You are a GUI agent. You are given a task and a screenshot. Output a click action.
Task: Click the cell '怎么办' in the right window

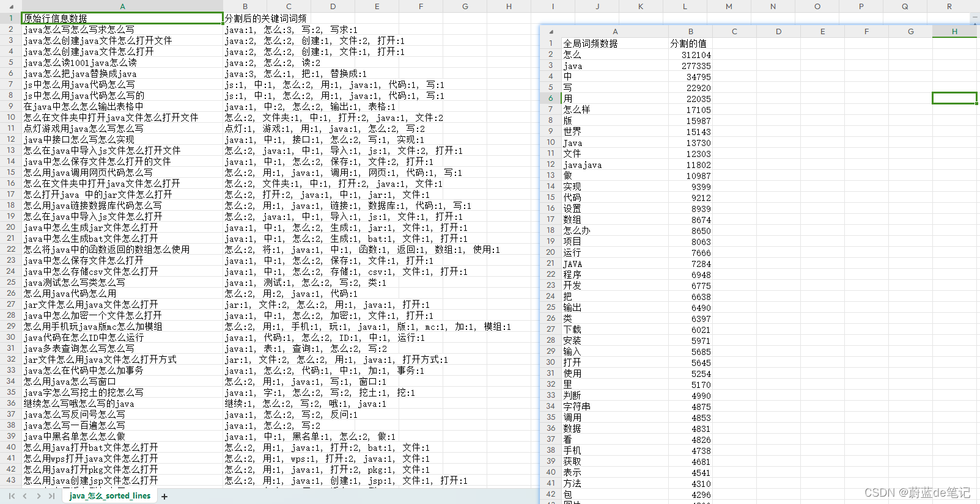pyautogui.click(x=615, y=230)
